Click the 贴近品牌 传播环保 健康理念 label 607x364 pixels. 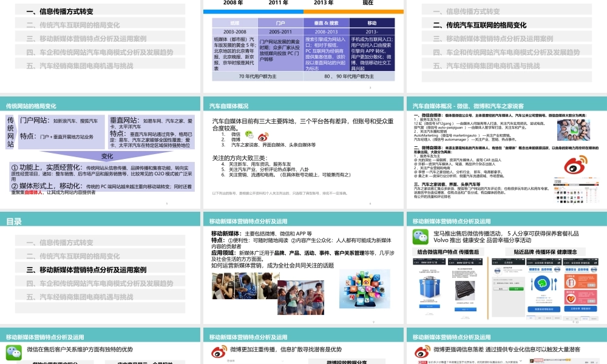(546, 251)
